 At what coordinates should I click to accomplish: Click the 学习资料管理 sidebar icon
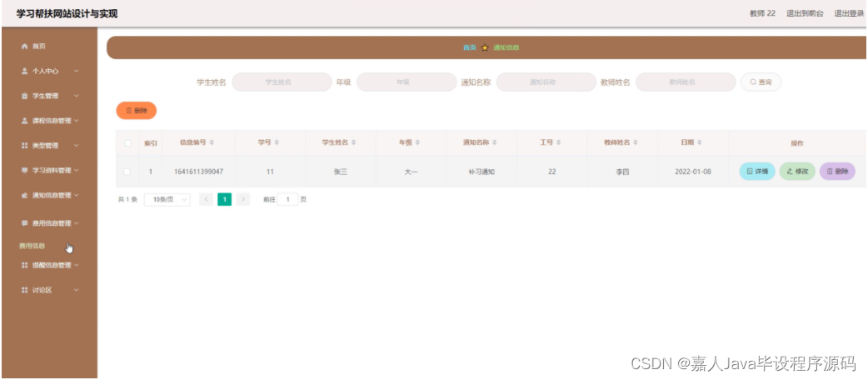[24, 171]
